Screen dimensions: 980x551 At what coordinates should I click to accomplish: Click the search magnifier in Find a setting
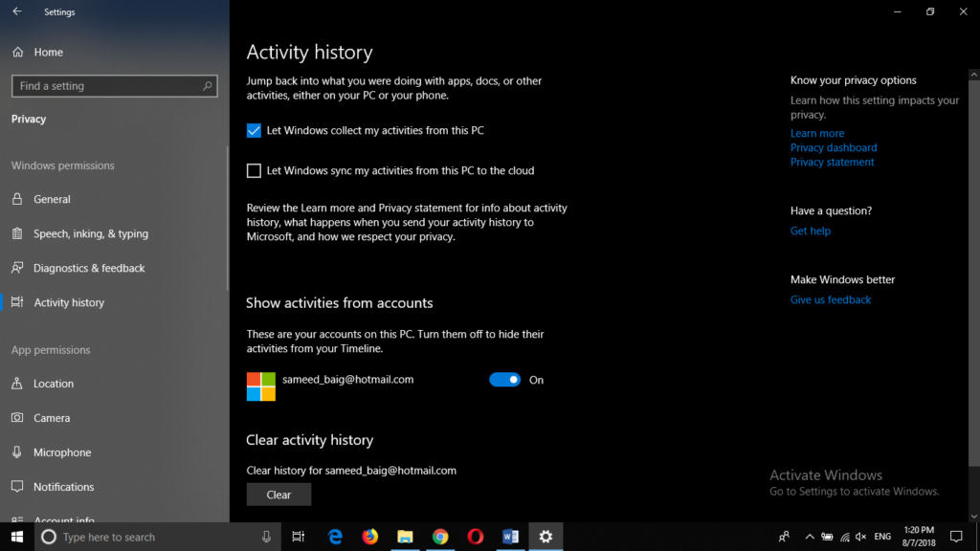click(208, 85)
